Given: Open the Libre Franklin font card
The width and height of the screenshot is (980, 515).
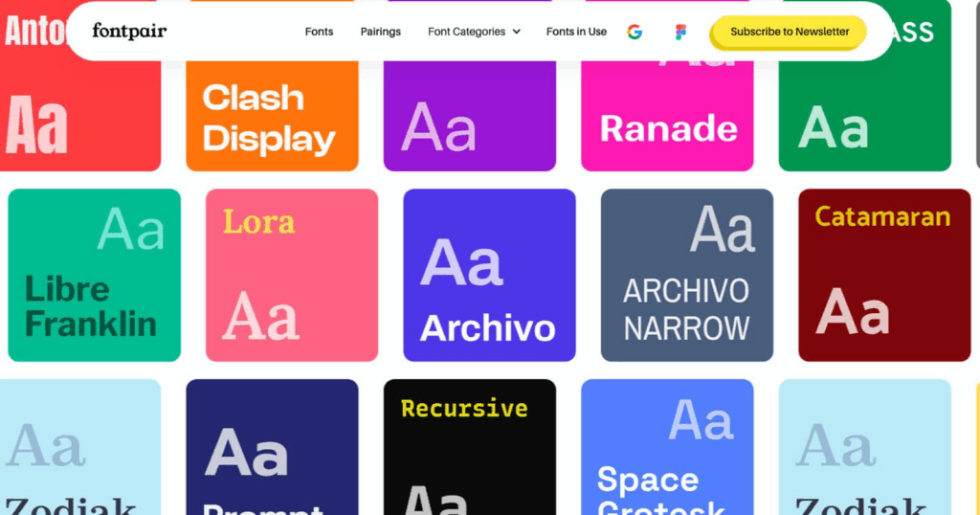Looking at the screenshot, I should 95,275.
